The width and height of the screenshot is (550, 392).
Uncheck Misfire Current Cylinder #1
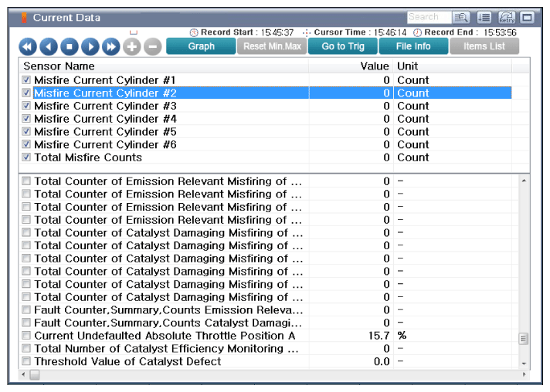click(27, 80)
